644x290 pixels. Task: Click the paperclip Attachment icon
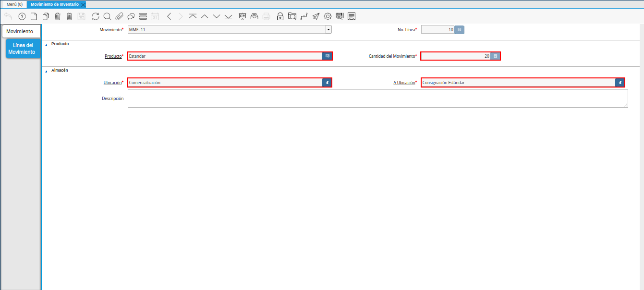pos(119,16)
